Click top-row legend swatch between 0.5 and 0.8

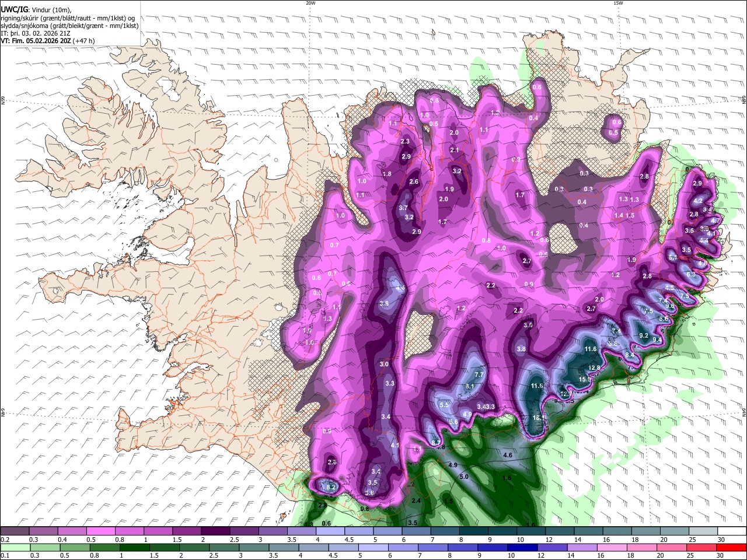[x=100, y=531]
